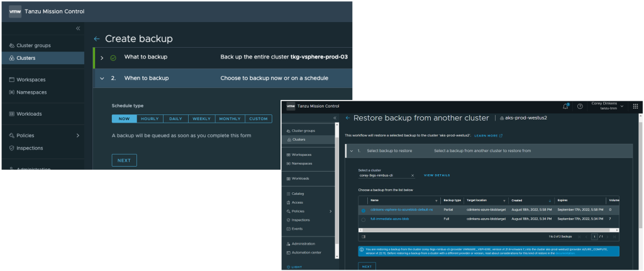644x271 pixels.
Task: Select radio for full-immediate-azure-blob backup
Action: click(x=363, y=219)
